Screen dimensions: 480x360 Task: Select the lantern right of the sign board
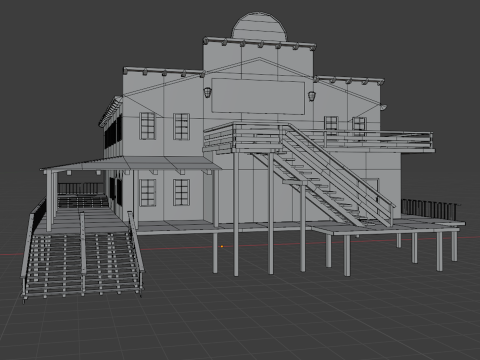coord(312,96)
